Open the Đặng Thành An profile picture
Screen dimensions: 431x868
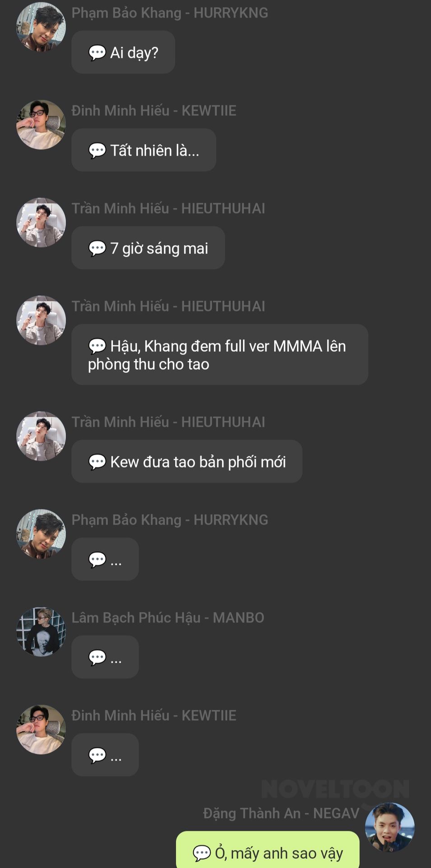(389, 827)
